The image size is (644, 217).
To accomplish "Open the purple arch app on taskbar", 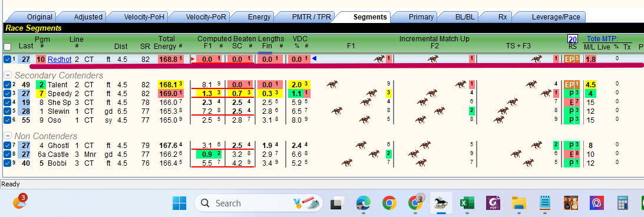I will pos(597,203).
